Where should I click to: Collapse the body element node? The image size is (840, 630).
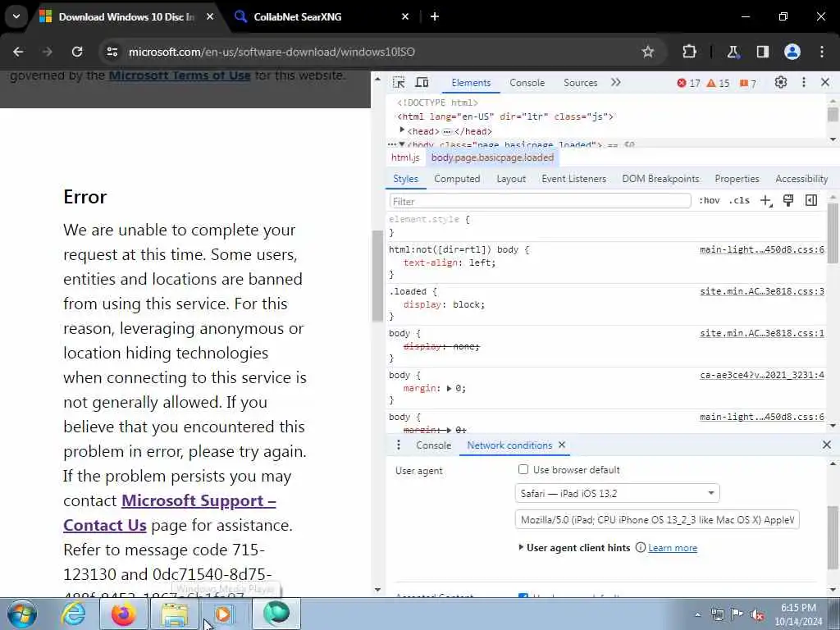(402, 144)
